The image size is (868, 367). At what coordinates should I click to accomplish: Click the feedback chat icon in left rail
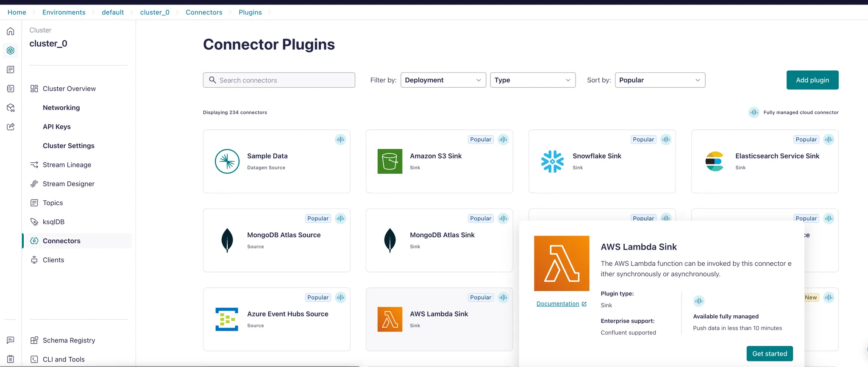[x=11, y=340]
